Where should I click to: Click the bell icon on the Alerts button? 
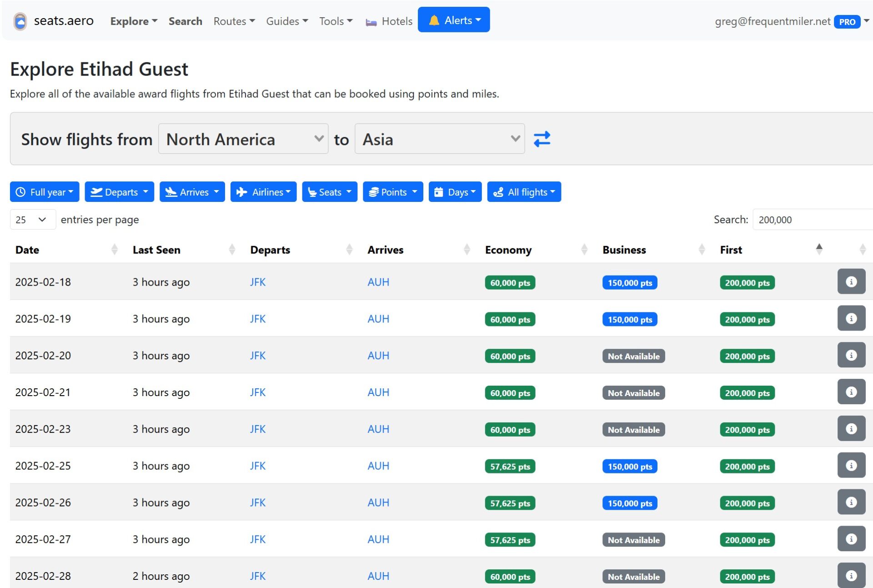(x=435, y=20)
